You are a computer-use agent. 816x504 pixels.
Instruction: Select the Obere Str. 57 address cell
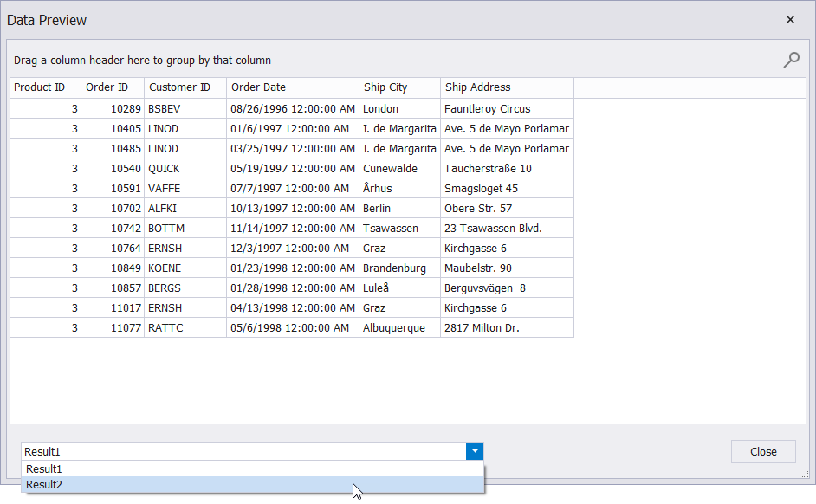point(506,209)
